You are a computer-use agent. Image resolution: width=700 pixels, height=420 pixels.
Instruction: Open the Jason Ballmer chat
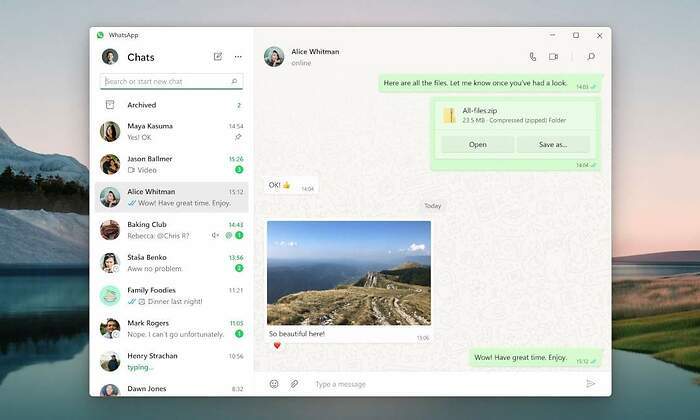pos(171,164)
